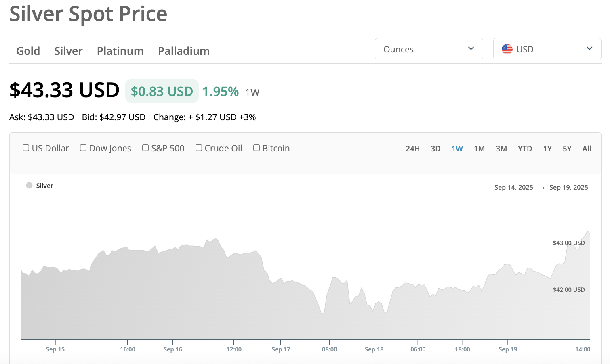610x364 pixels.
Task: Open the Platinum tab
Action: click(x=120, y=51)
